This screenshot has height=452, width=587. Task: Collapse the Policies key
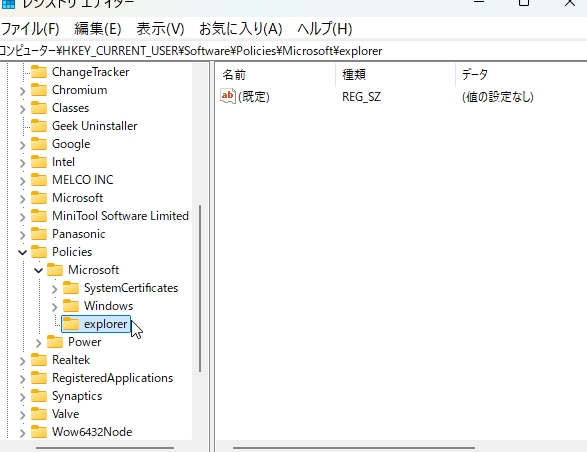tap(22, 252)
